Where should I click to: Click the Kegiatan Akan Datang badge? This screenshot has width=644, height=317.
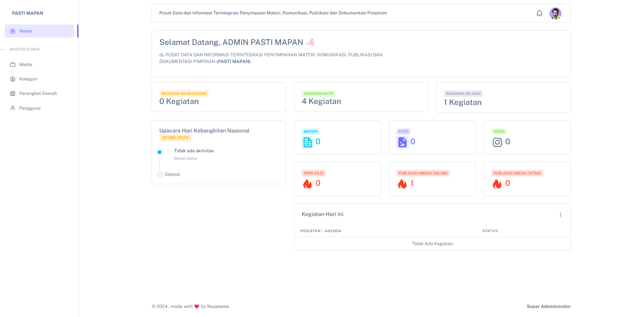184,94
